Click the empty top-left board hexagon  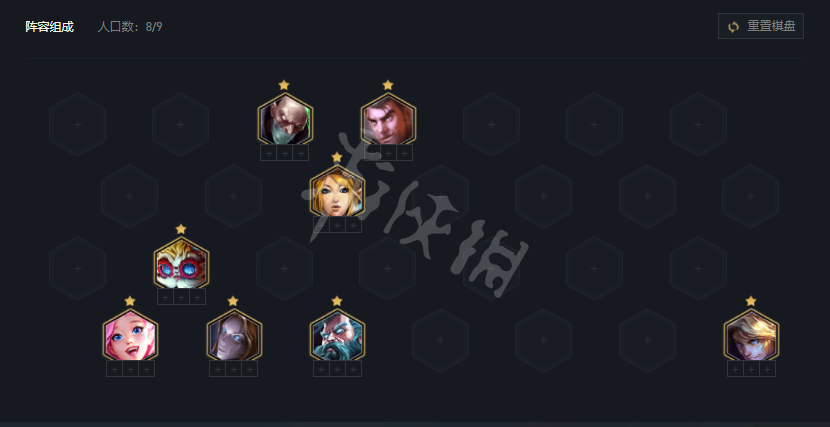77,124
